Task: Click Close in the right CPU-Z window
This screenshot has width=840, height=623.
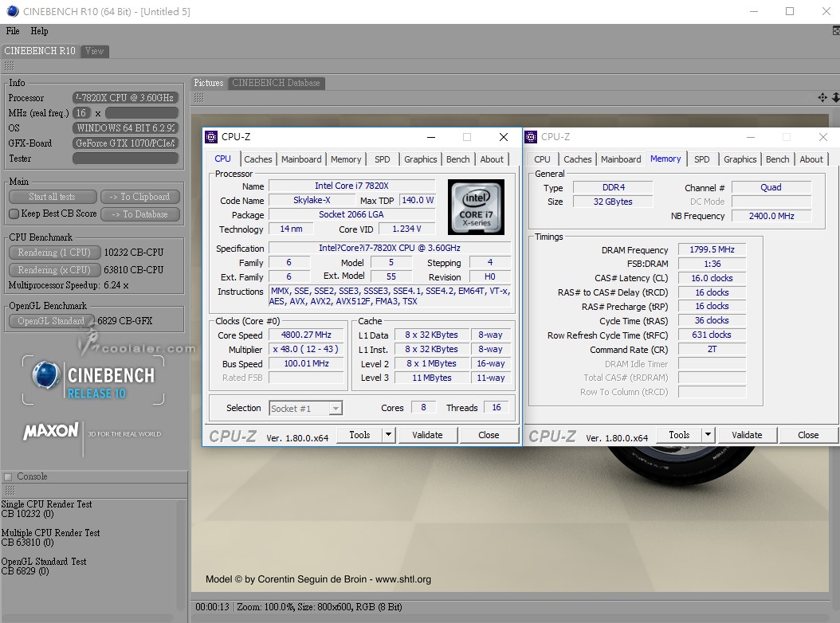Action: coord(808,435)
